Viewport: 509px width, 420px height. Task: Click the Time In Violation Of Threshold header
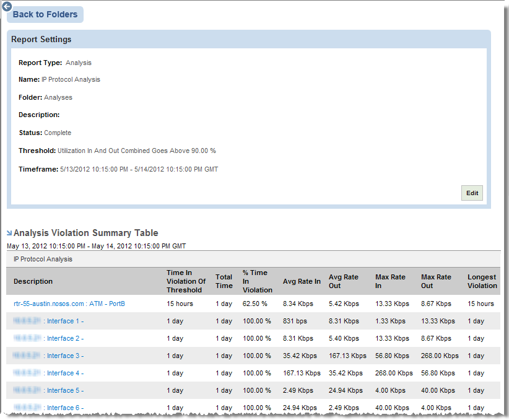click(x=186, y=282)
